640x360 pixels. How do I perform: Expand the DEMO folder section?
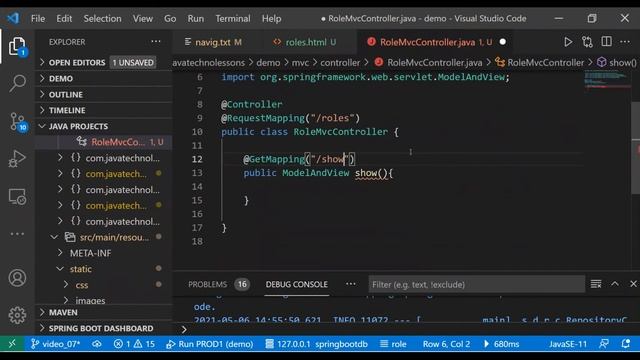104,78
